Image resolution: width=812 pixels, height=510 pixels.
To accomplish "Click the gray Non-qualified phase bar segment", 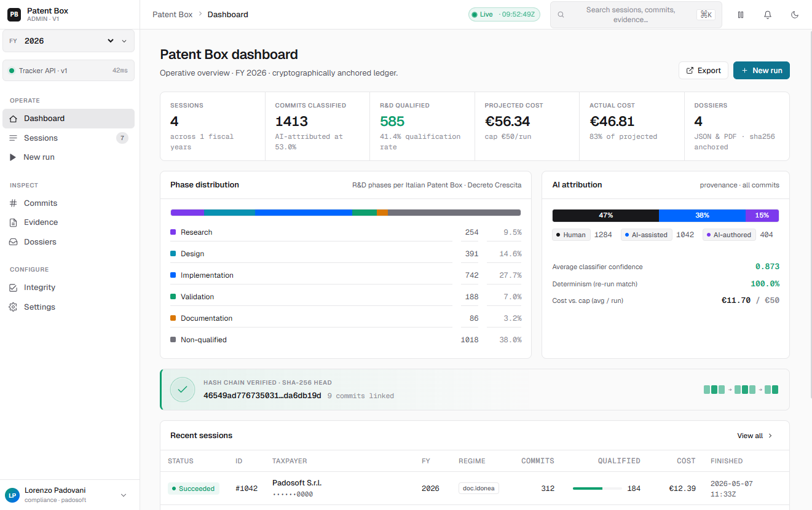I will click(x=454, y=213).
